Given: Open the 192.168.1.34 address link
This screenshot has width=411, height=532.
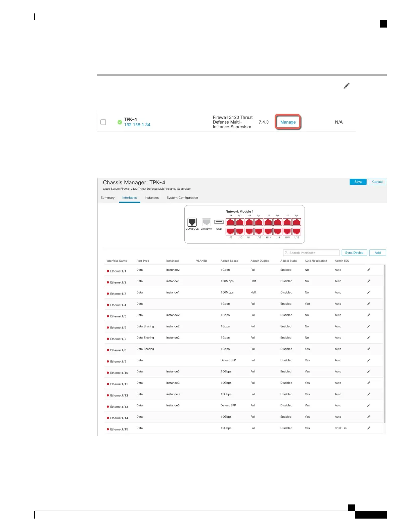Looking at the screenshot, I should [x=137, y=125].
